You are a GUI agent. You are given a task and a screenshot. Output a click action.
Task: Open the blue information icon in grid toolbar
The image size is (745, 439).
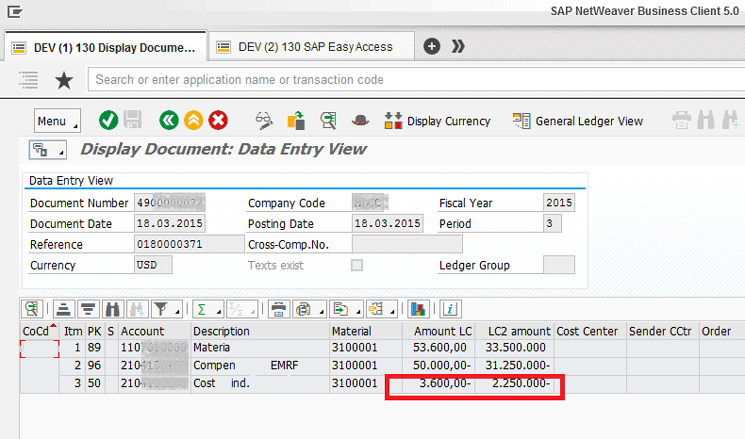pos(450,308)
